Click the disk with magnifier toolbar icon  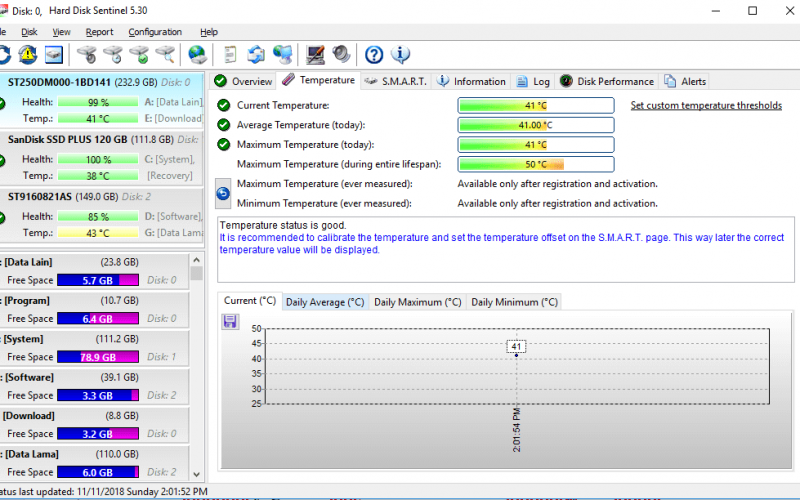pos(165,55)
